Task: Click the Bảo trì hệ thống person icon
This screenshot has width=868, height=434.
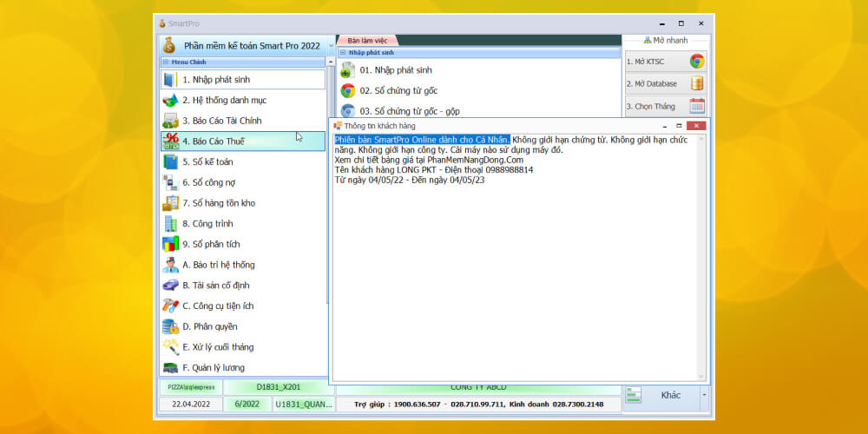Action: [x=170, y=265]
